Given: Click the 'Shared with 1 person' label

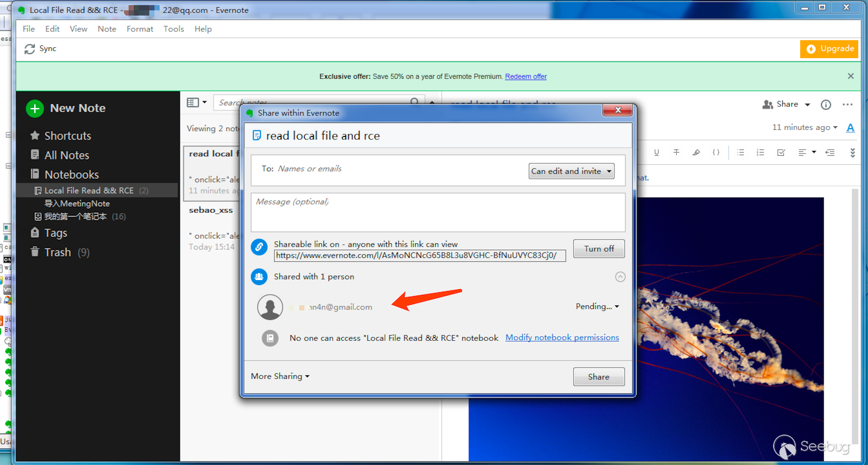Looking at the screenshot, I should pos(314,277).
